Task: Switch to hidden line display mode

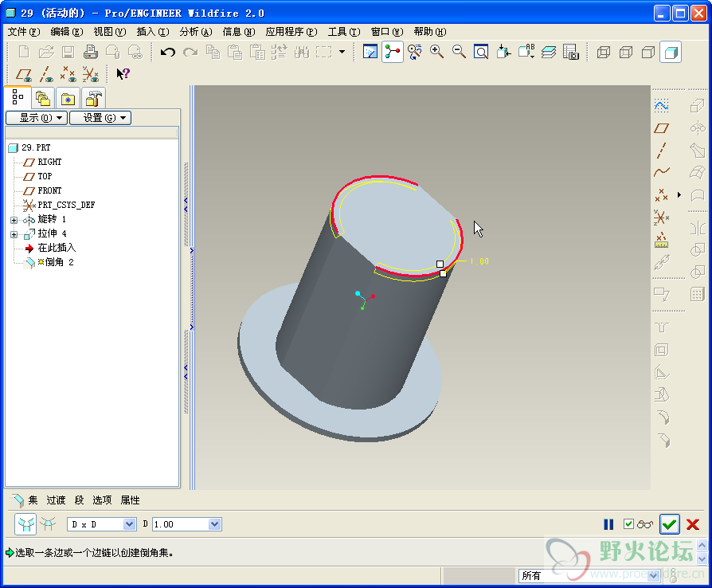Action: (626, 53)
